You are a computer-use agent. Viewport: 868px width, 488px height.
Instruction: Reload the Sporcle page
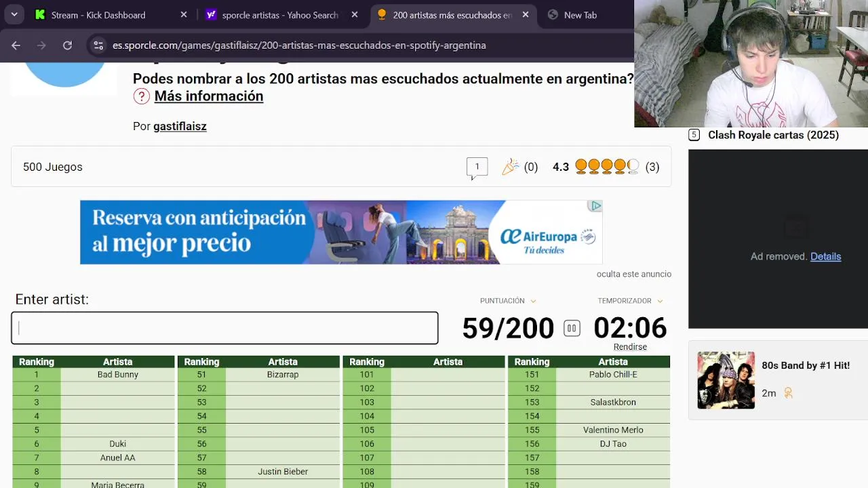tap(67, 45)
